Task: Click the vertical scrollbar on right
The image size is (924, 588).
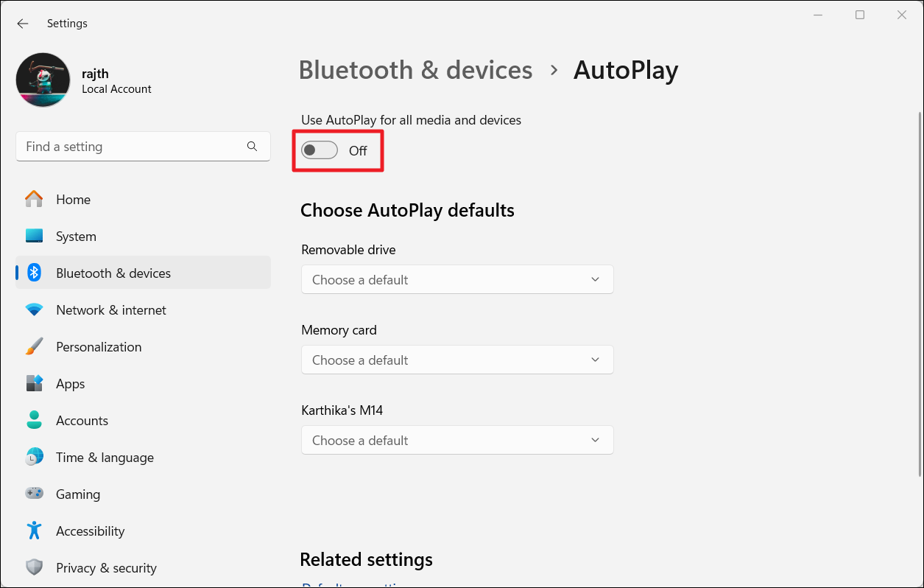Action: [919, 295]
